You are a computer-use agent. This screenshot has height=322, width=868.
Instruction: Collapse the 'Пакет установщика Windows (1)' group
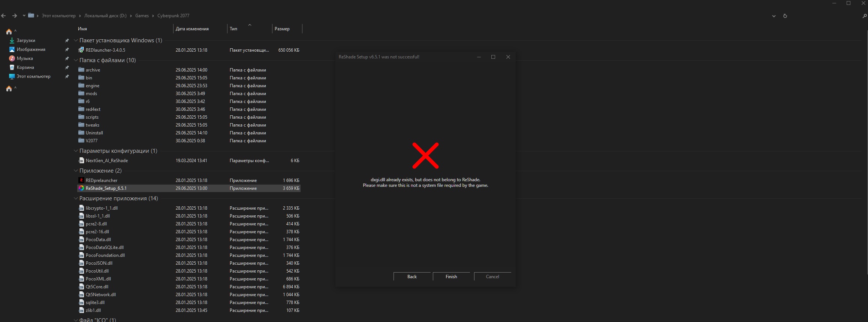pyautogui.click(x=76, y=40)
